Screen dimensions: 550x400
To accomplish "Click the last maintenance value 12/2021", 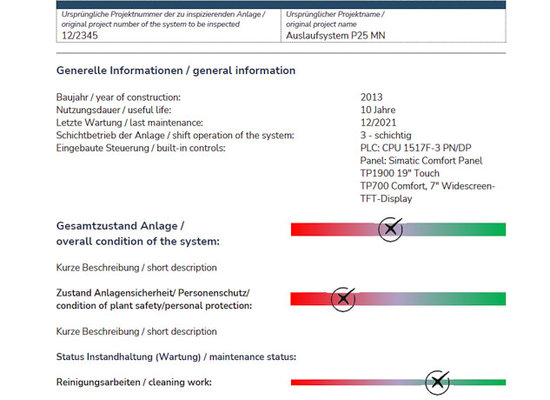I will coord(378,122).
